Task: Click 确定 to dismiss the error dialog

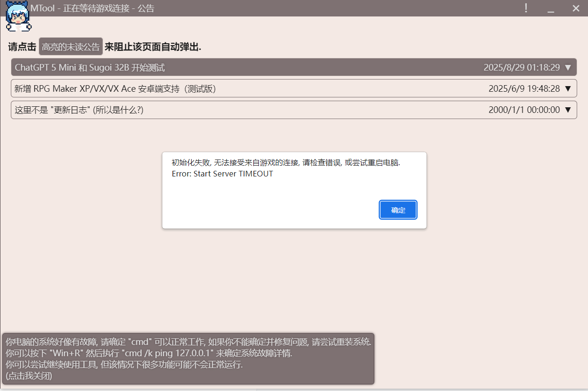Action: click(398, 210)
